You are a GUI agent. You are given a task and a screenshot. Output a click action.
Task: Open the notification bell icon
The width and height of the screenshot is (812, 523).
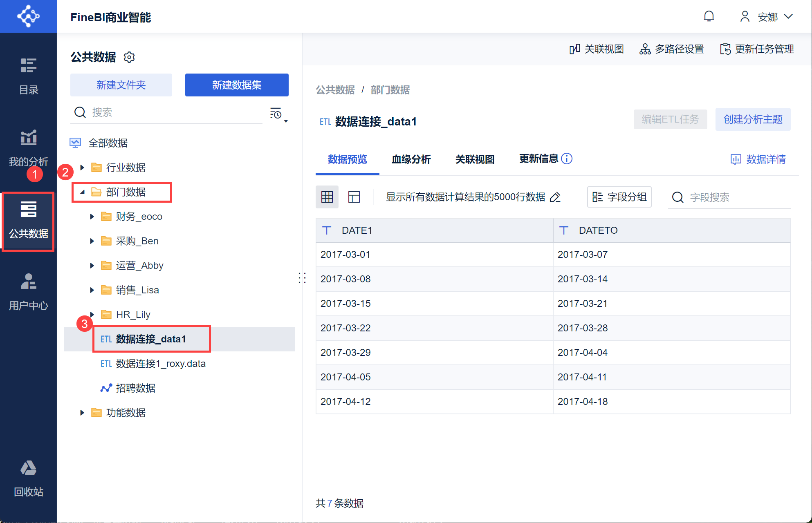(x=709, y=16)
